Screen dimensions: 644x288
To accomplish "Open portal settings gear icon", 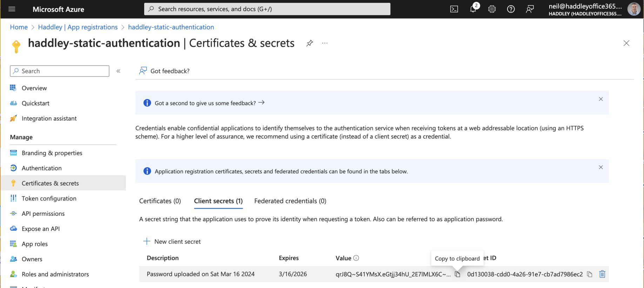I will 492,9.
